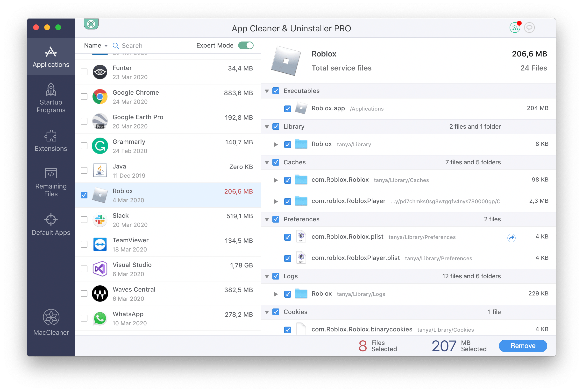Expand the com.roblox.RobloxPlayer Caches folder

click(x=276, y=201)
